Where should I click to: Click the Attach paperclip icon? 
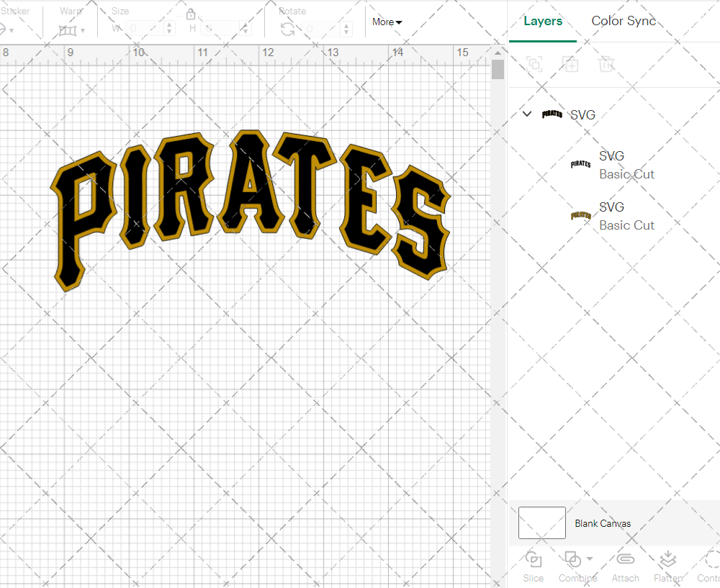tap(625, 560)
